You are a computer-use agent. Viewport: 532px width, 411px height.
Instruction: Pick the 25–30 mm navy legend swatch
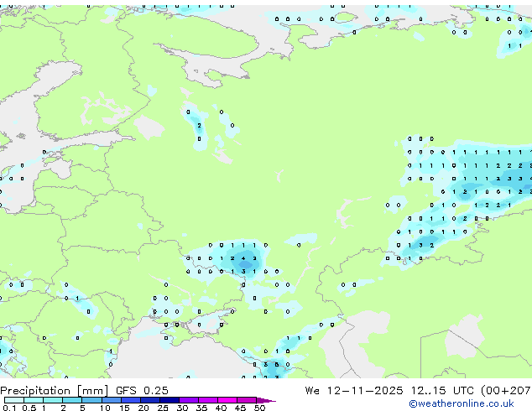tap(170, 400)
